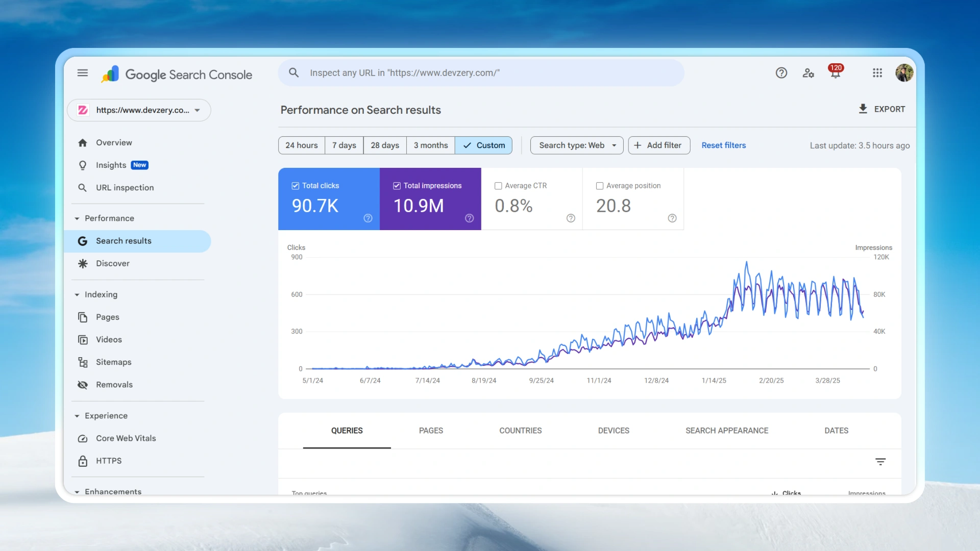
Task: Switch to the SEARCH APPEARANCE tab
Action: (x=727, y=431)
